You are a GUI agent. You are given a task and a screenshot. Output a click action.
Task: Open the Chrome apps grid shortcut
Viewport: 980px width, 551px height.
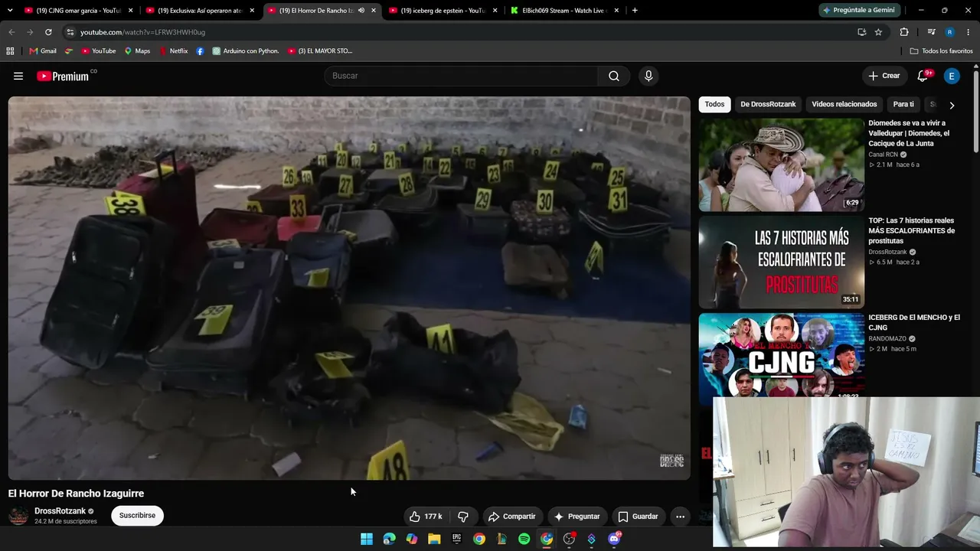click(x=10, y=51)
